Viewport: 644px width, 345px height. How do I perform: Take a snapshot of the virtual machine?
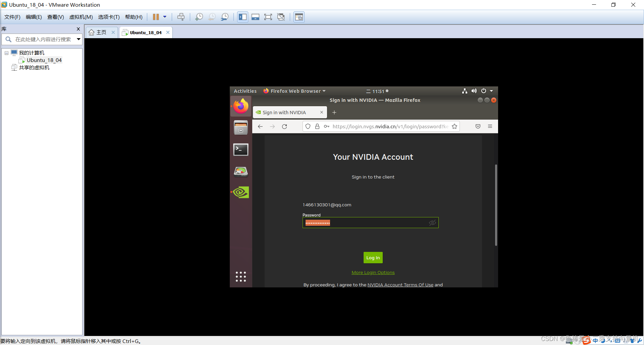pos(199,17)
